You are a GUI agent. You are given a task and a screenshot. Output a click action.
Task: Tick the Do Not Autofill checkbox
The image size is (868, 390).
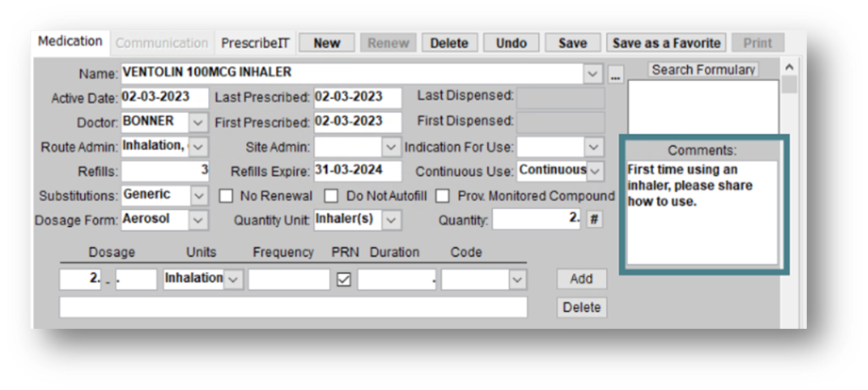click(x=331, y=196)
